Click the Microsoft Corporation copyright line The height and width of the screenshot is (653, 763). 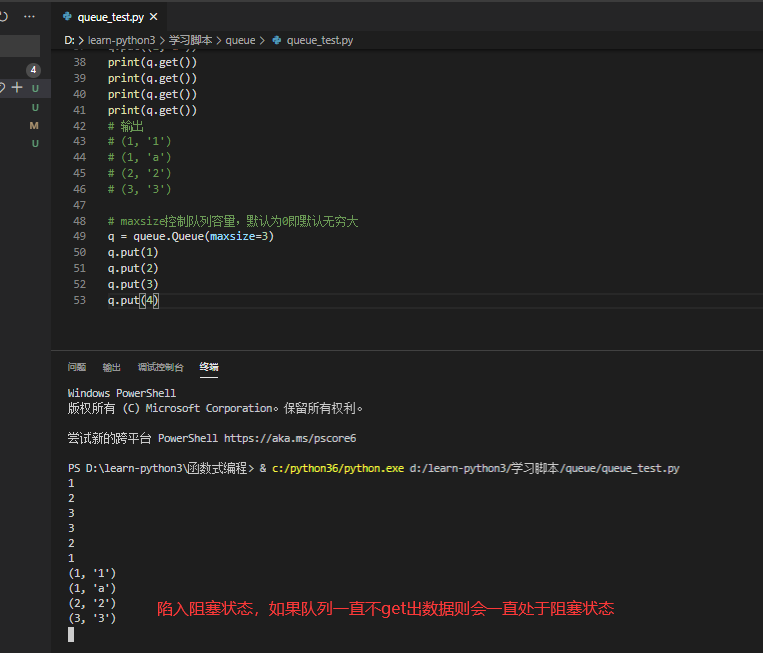pyautogui.click(x=215, y=408)
